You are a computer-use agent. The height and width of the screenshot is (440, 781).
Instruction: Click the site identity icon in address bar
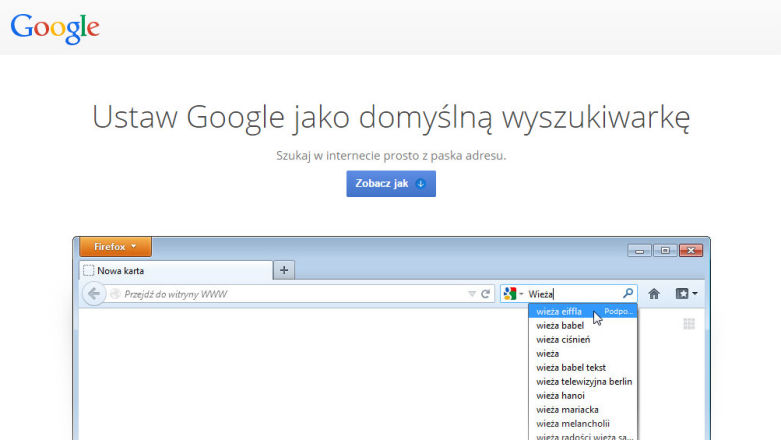point(115,294)
